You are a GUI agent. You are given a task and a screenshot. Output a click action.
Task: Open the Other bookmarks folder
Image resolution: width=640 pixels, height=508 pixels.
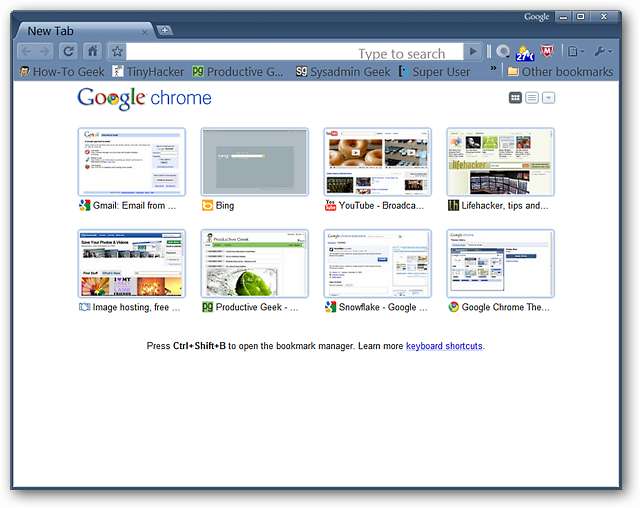click(x=560, y=72)
